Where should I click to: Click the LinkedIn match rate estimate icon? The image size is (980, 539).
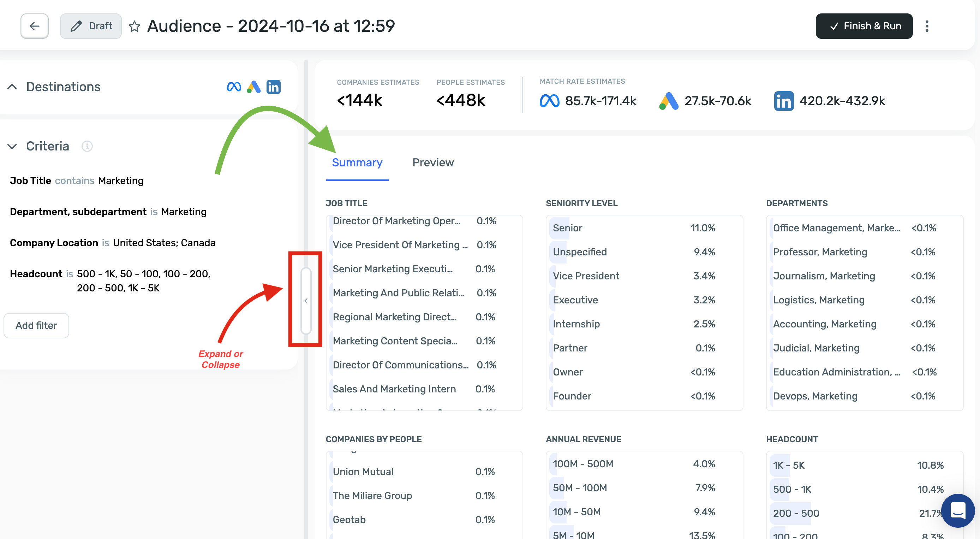783,101
